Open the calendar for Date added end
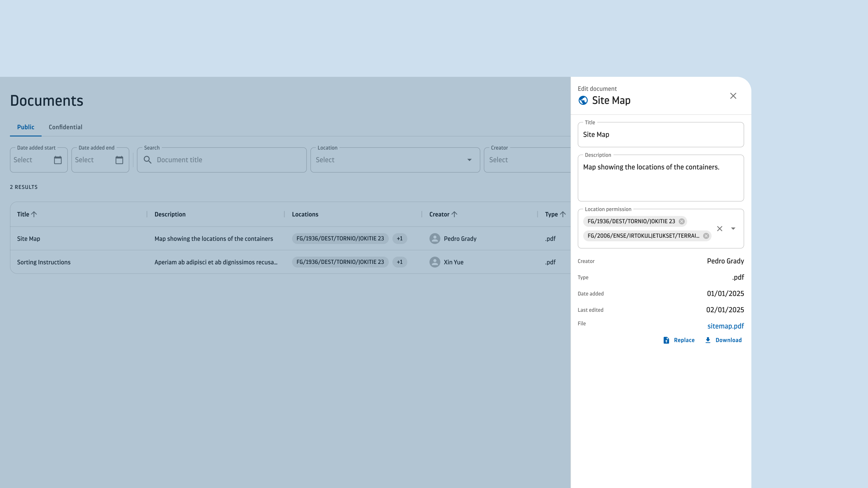Viewport: 868px width, 488px height. (119, 160)
